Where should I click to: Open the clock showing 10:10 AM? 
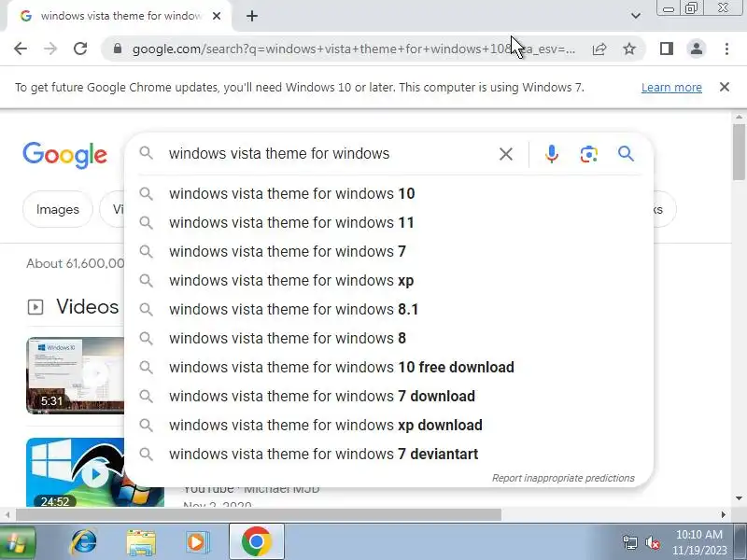coord(699,542)
